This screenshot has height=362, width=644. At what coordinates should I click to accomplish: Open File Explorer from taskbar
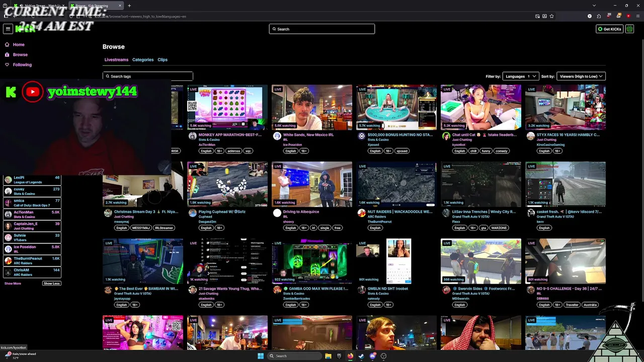tap(328, 356)
